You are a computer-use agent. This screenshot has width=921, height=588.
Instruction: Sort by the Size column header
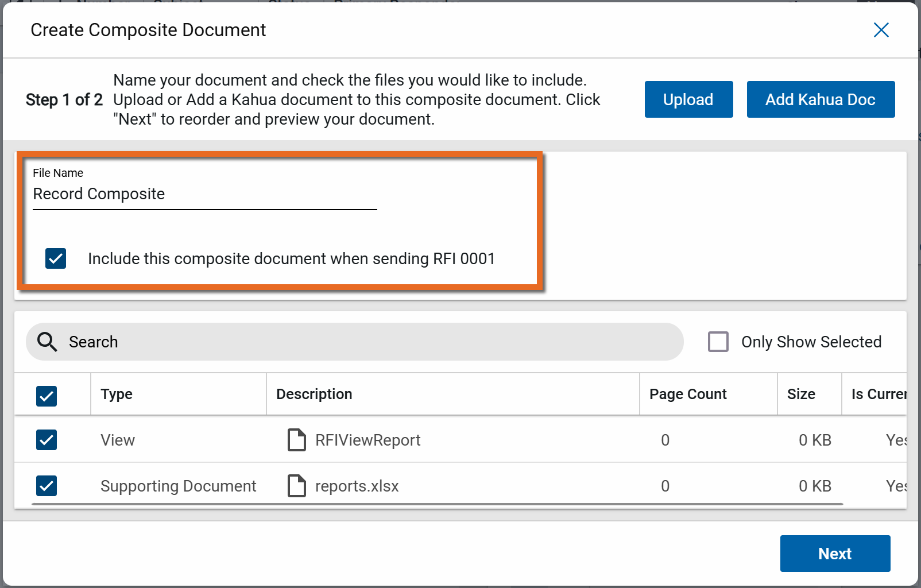click(x=800, y=394)
